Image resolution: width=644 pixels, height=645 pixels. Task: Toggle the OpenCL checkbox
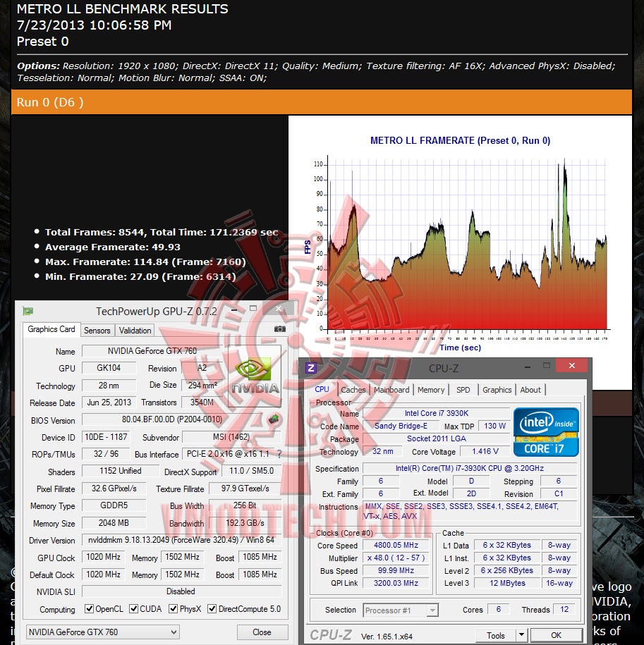pos(89,608)
